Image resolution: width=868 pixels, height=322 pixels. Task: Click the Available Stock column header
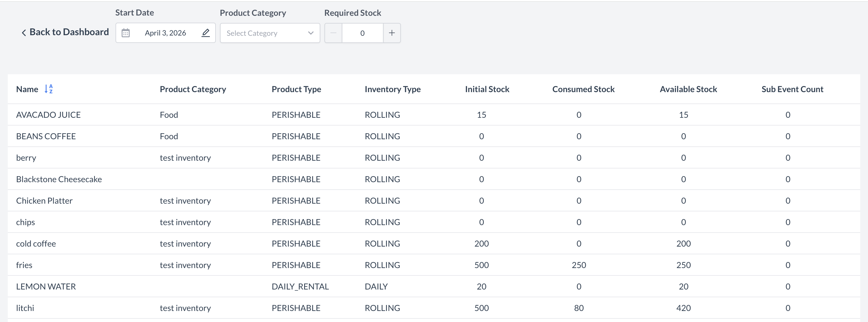(688, 89)
